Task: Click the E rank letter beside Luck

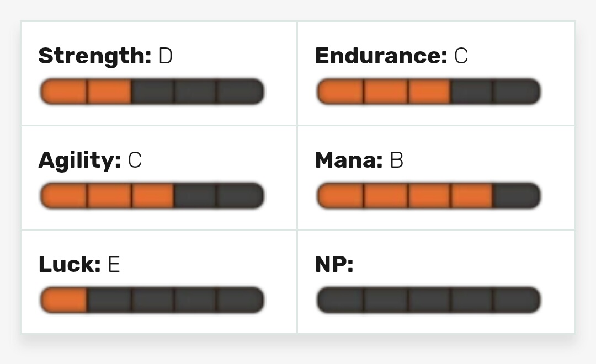Action: tap(114, 264)
